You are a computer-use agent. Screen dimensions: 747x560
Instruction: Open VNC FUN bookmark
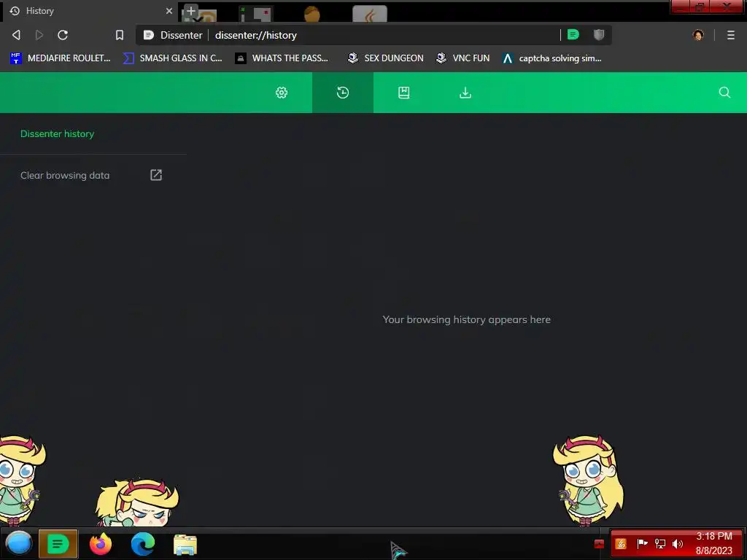point(463,58)
